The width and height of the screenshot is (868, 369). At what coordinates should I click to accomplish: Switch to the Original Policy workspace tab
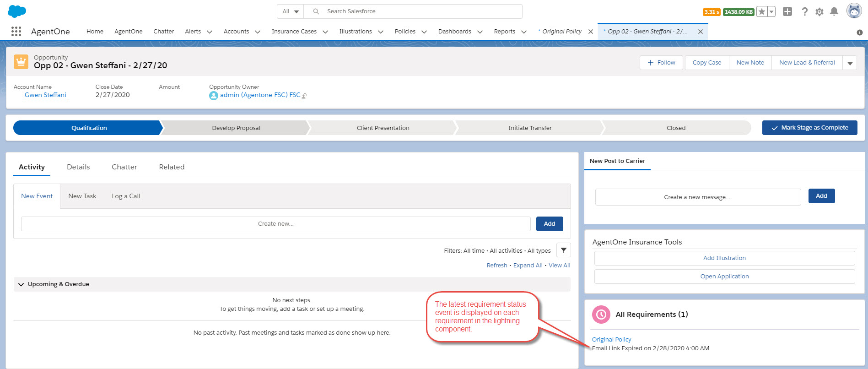point(562,32)
